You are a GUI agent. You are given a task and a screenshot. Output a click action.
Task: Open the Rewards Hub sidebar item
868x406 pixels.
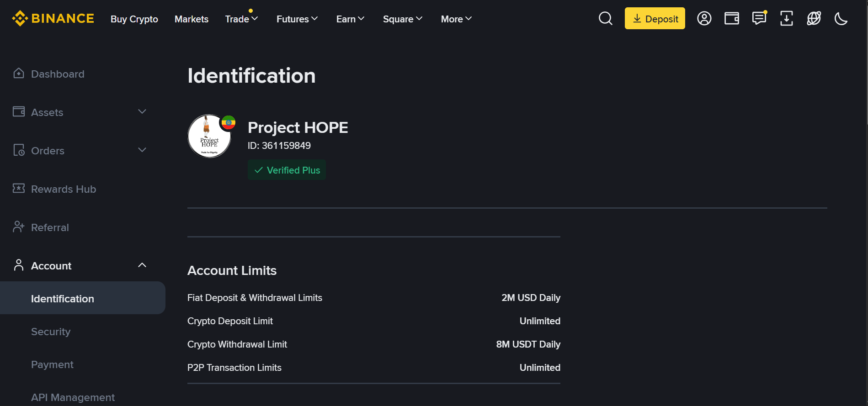click(x=64, y=189)
